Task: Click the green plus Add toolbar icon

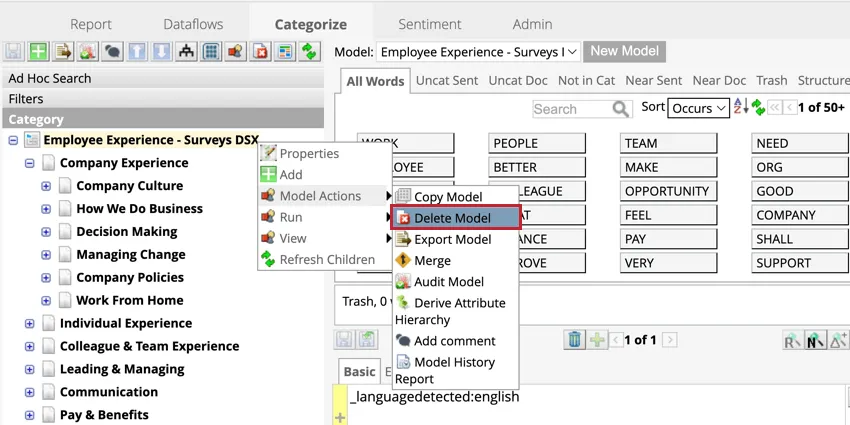Action: (38, 52)
